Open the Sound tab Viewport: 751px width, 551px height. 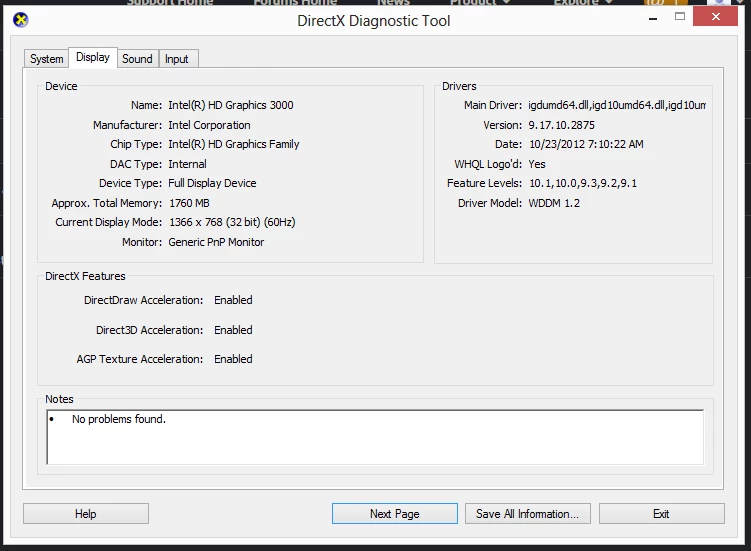tap(137, 59)
